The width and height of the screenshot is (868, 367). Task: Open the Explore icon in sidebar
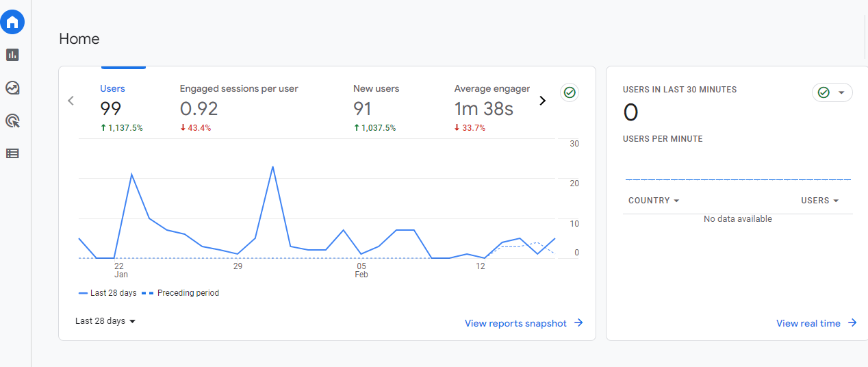[x=12, y=88]
